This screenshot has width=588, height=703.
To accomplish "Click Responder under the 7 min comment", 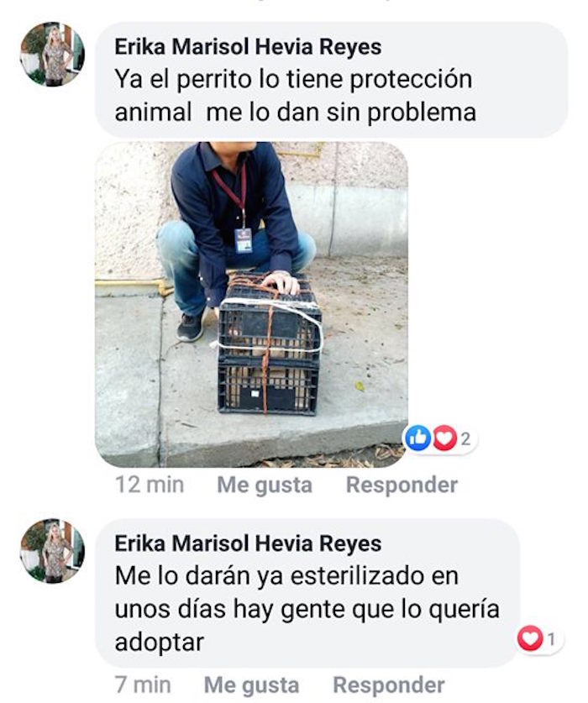I will pyautogui.click(x=389, y=685).
